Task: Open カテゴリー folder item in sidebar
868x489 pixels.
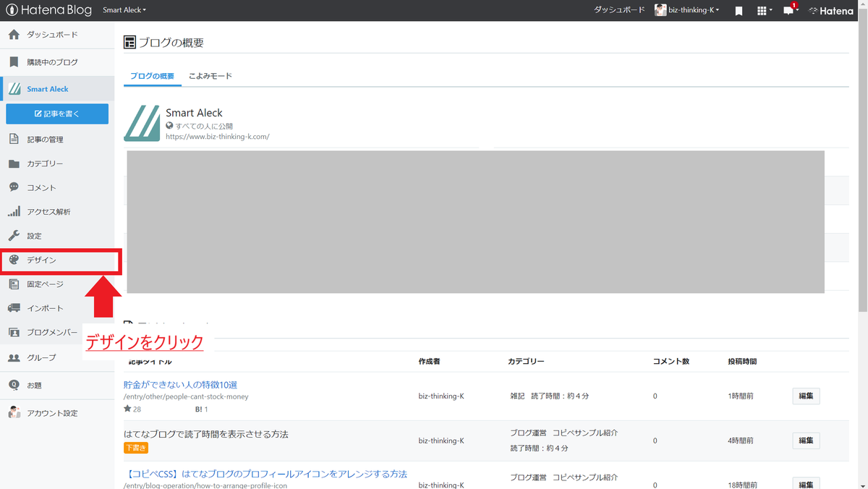Action: pyautogui.click(x=57, y=163)
